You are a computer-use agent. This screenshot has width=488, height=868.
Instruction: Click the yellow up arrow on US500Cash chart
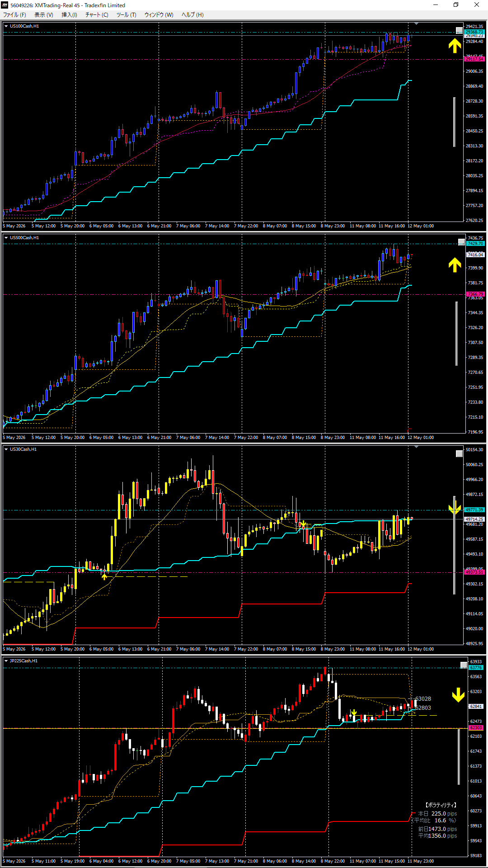[x=455, y=265]
